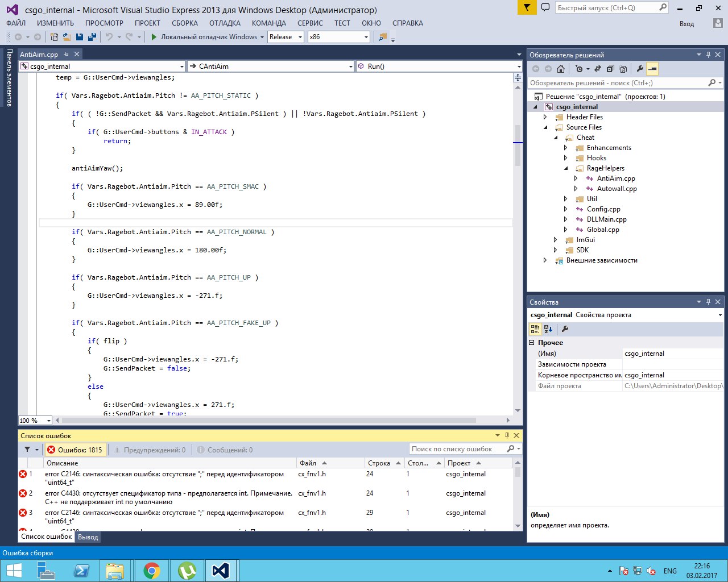Open PowerShell from the taskbar
This screenshot has height=582, width=728.
point(81,571)
